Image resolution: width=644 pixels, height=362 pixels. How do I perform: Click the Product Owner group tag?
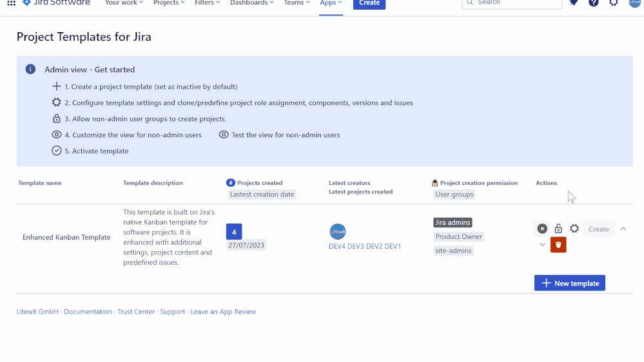point(459,236)
